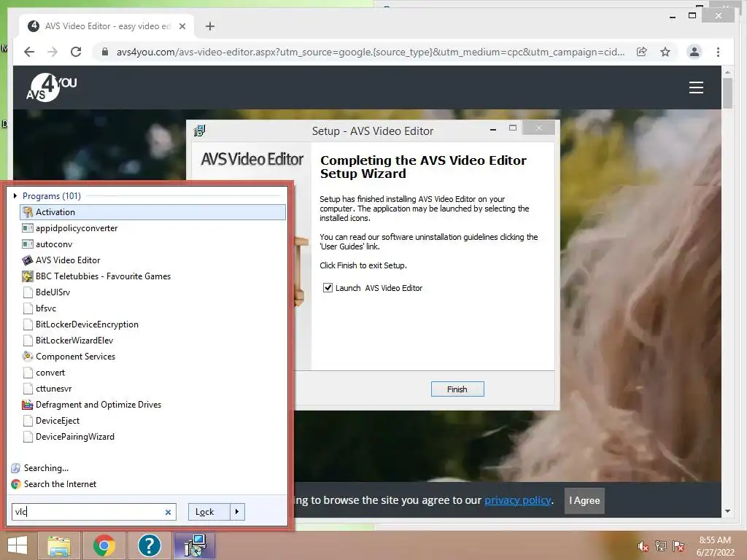Uncheck Launch AVS Video Editor checkbox
Image resolution: width=747 pixels, height=560 pixels.
click(328, 287)
